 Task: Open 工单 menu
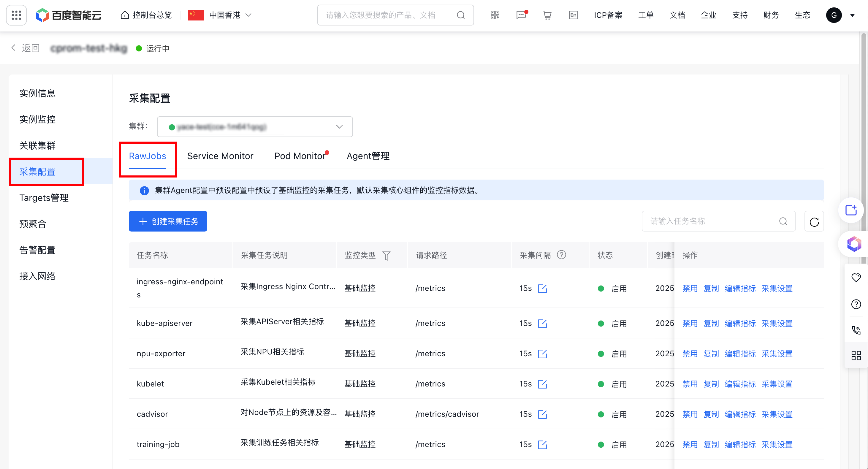click(646, 15)
